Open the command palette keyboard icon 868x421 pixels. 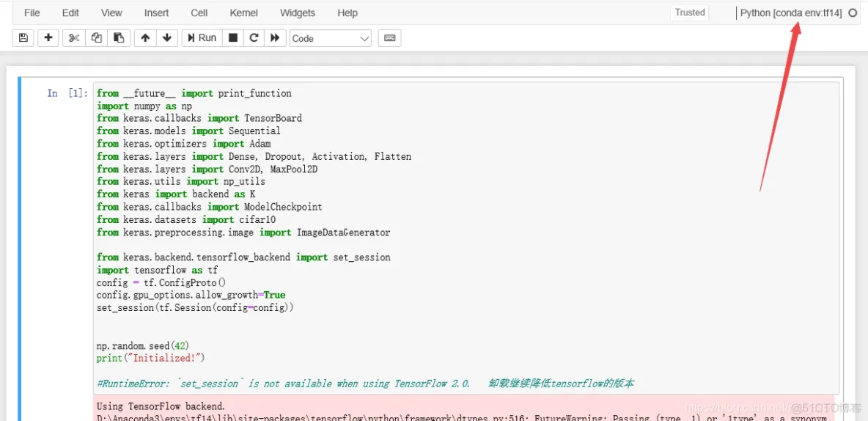coord(390,37)
